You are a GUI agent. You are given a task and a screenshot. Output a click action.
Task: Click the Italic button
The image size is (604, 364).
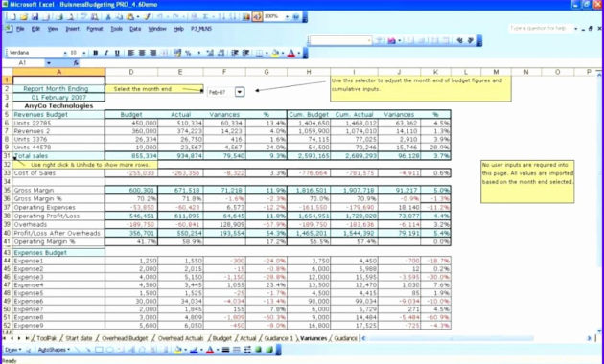pyautogui.click(x=105, y=53)
